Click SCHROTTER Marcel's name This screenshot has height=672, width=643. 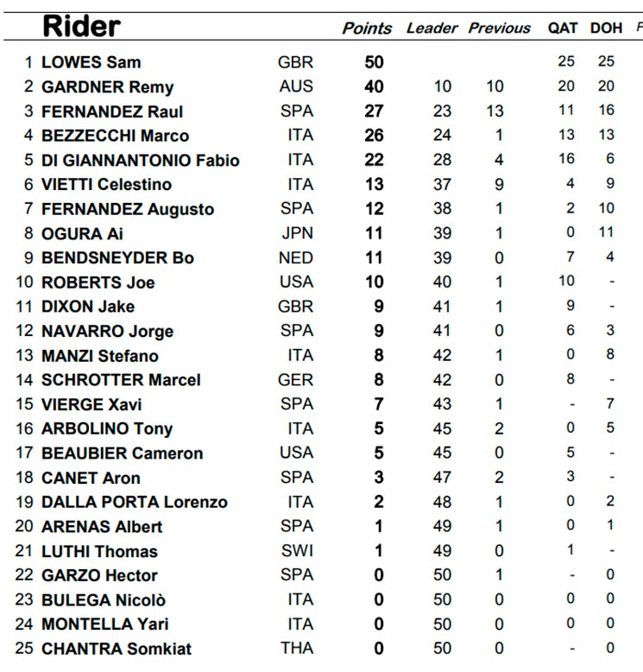(121, 380)
